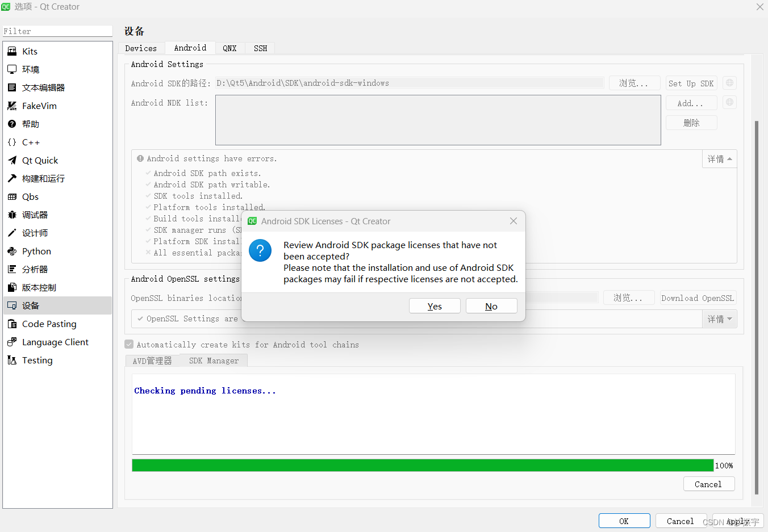Screen dimensions: 768x532
Task: Click 'SDK tools installed.' text
Action: click(198, 196)
